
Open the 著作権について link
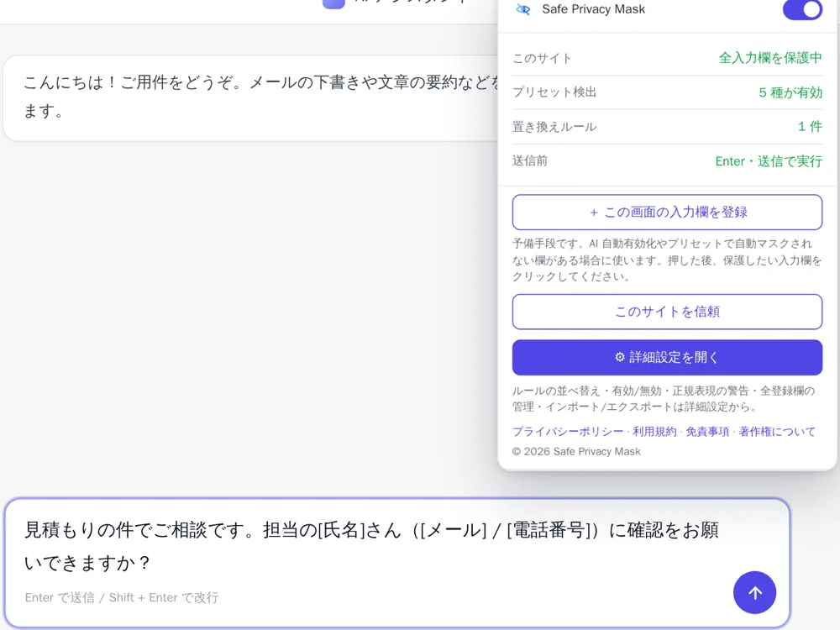777,432
